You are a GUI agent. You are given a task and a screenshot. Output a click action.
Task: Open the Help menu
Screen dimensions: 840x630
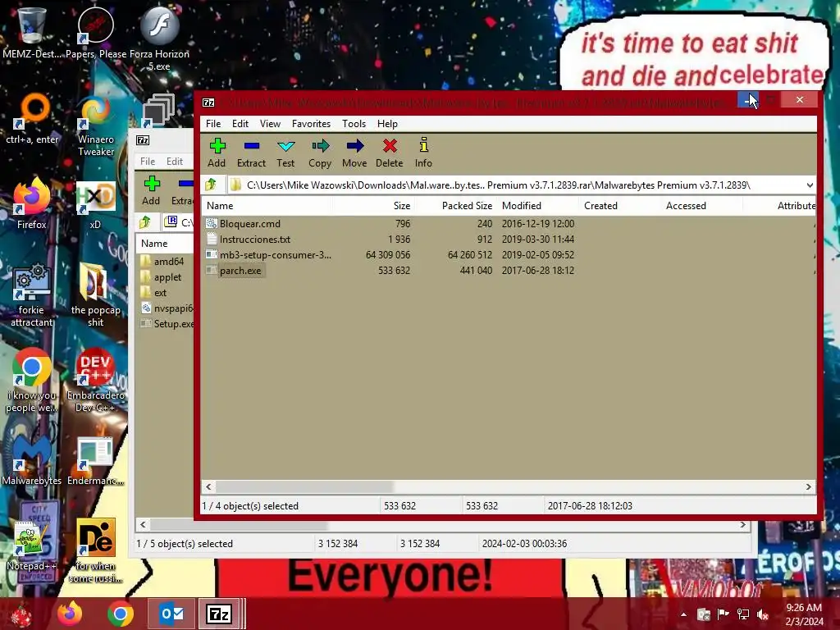pos(387,124)
